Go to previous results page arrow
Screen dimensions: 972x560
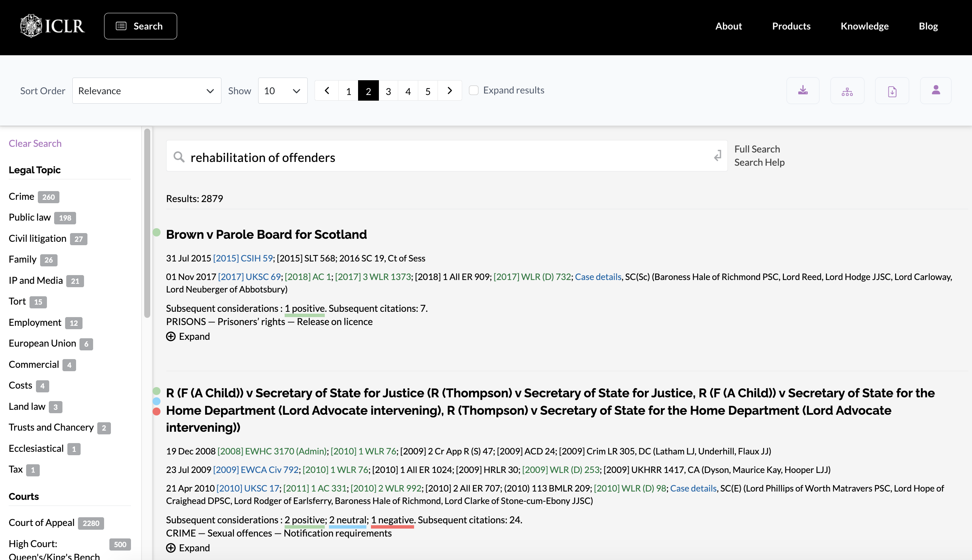(x=327, y=91)
